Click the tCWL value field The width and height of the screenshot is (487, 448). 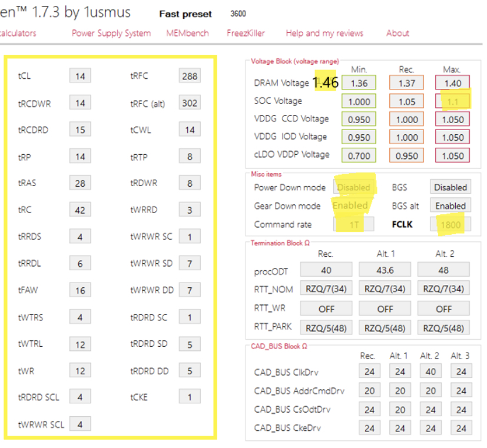tap(190, 129)
